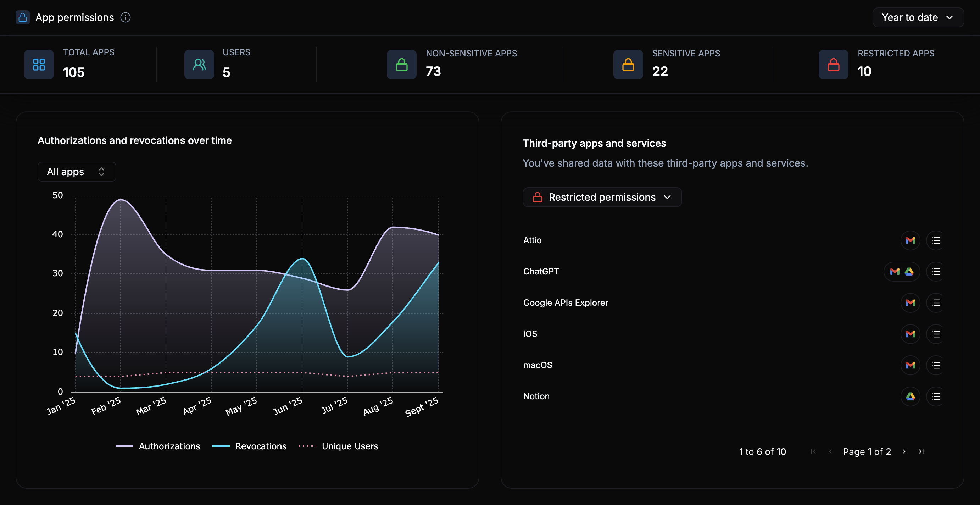
Task: Toggle the Authorizations series in chart legend
Action: point(169,446)
